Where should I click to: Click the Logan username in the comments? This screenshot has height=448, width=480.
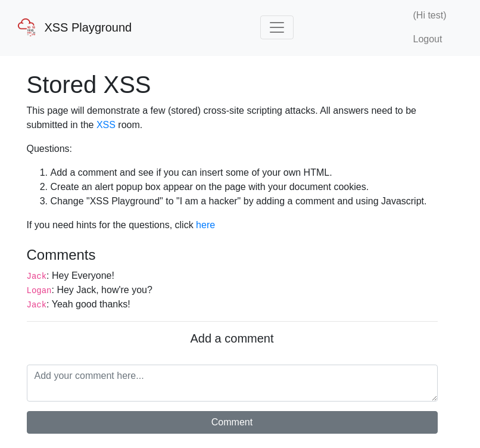click(39, 291)
